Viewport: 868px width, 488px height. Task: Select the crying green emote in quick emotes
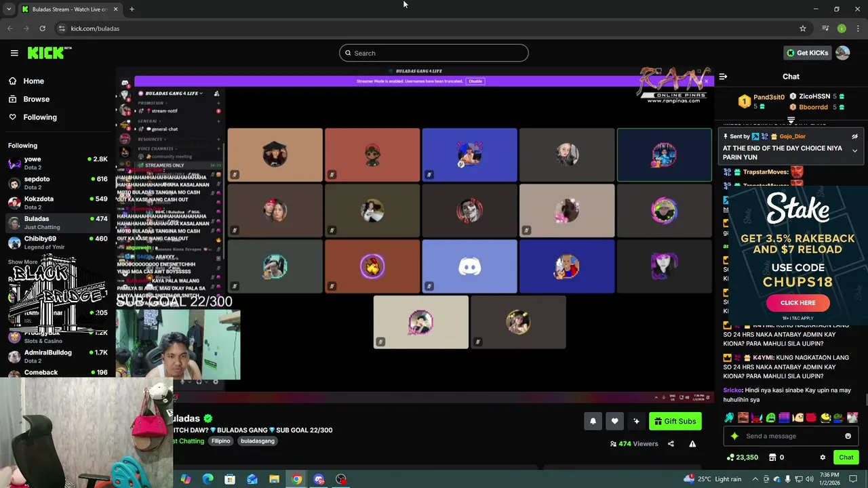pyautogui.click(x=770, y=418)
